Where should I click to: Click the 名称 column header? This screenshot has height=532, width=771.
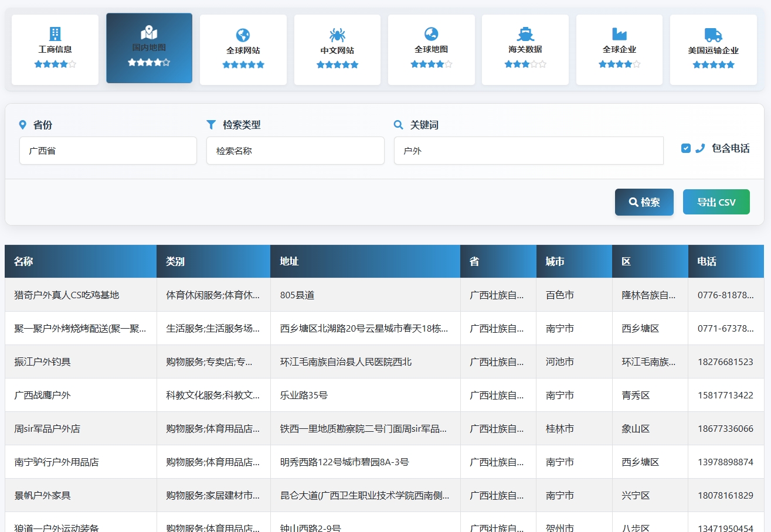(x=80, y=261)
